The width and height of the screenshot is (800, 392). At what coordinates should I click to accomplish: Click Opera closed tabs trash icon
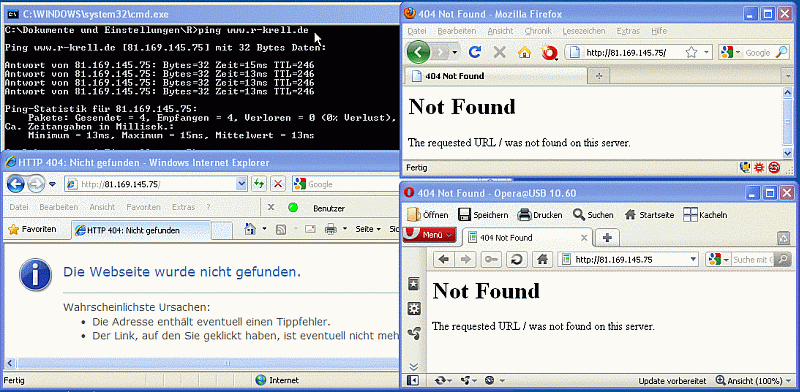point(783,238)
